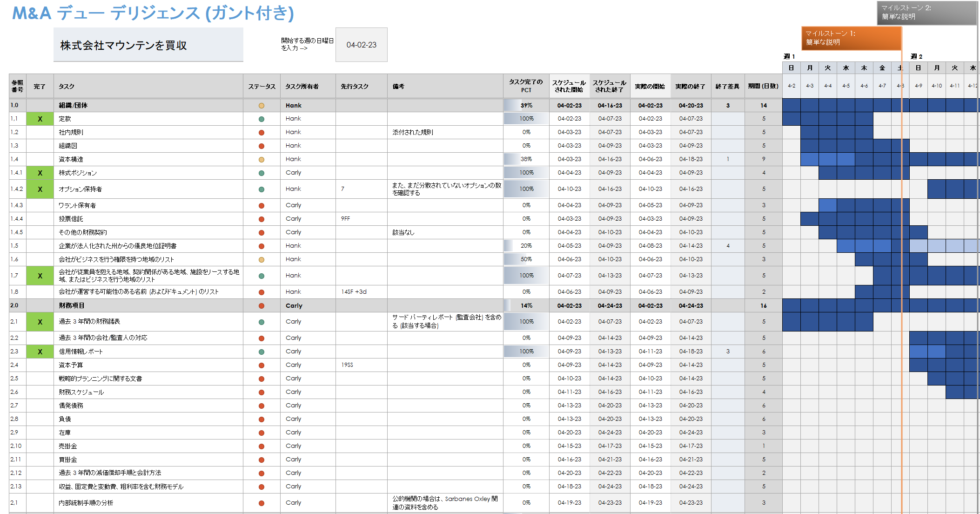Click the 4-2 date header in Gantt

[x=792, y=86]
